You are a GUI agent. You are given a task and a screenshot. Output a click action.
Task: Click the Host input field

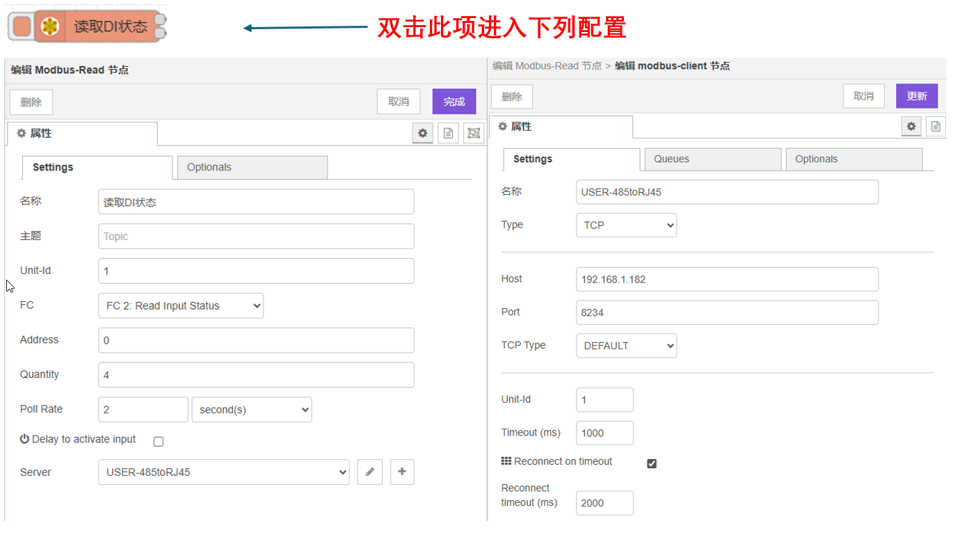point(727,279)
